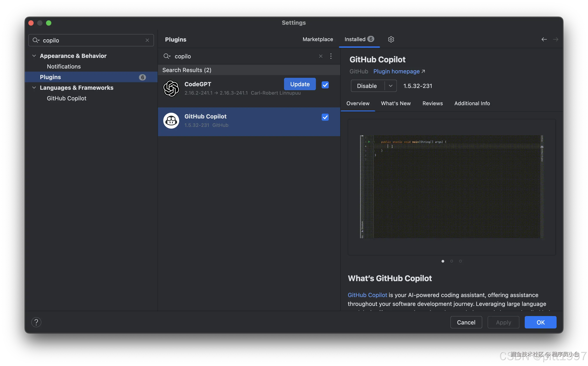The height and width of the screenshot is (366, 588).
Task: Click the forward navigation arrow
Action: point(555,39)
